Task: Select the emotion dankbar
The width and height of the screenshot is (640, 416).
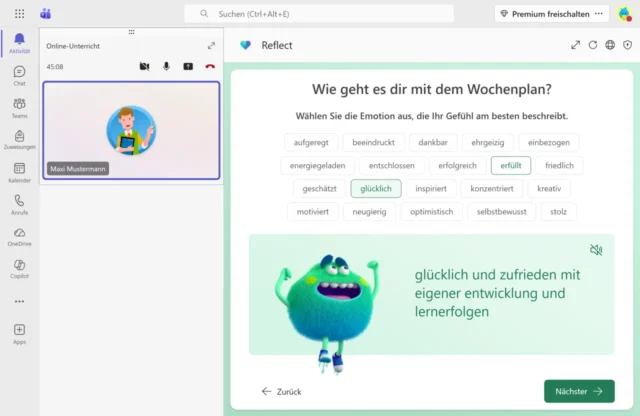Action: 433,142
